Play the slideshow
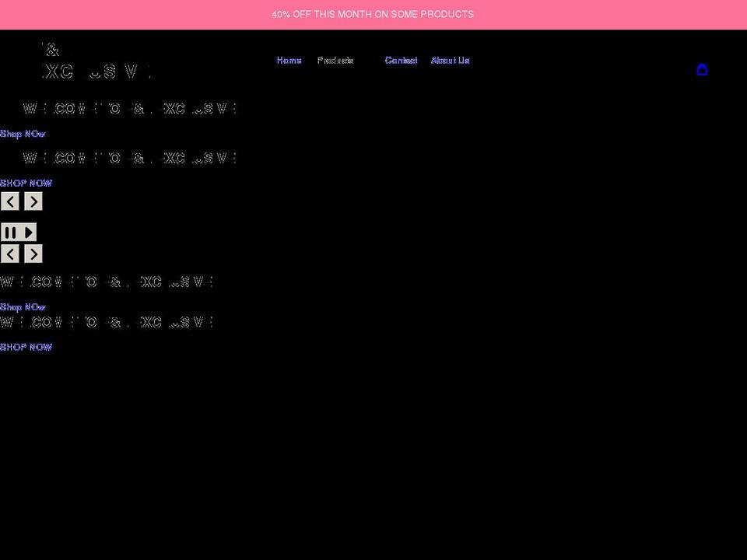Screen dimensions: 747x560 click(x=28, y=233)
